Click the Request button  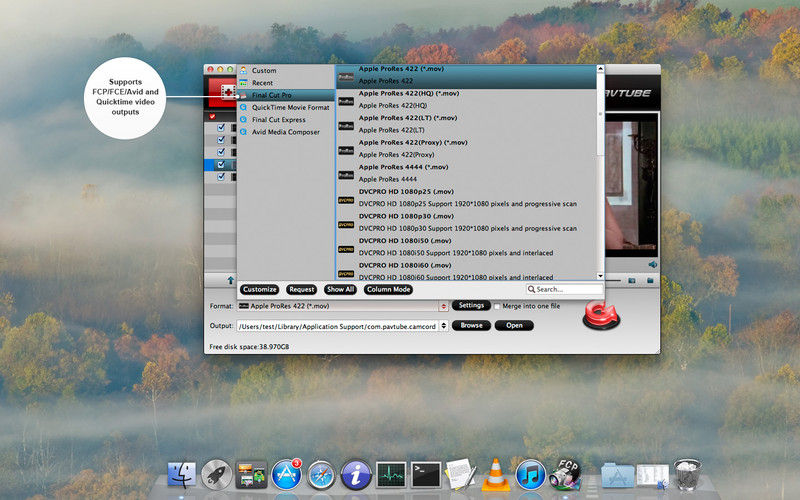pyautogui.click(x=302, y=289)
